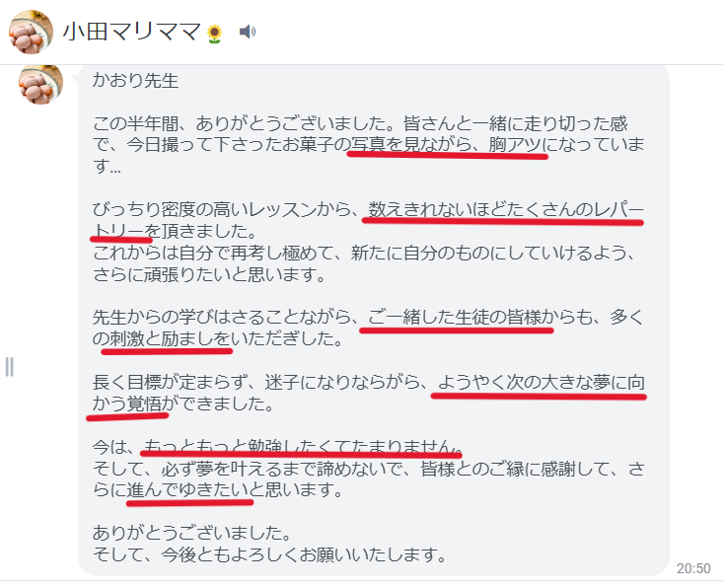The image size is (723, 588).
Task: Click the text トリーを頂きました。
Action: pos(176,231)
